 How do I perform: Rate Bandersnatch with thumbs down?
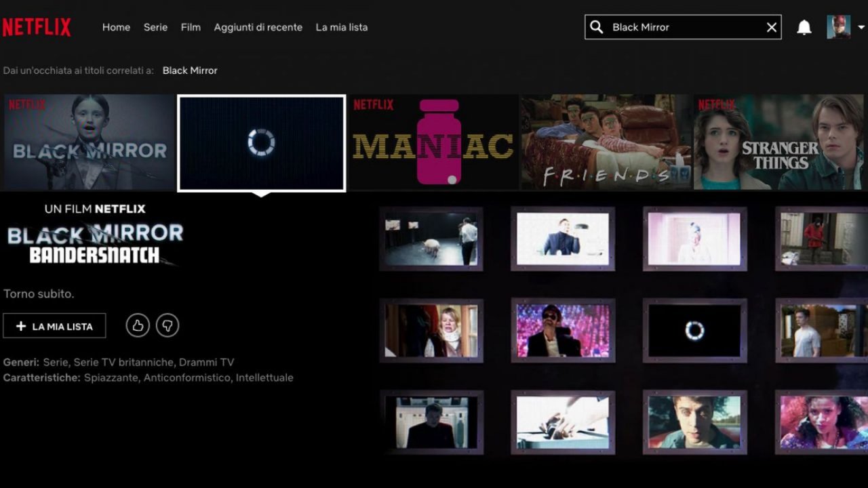167,326
